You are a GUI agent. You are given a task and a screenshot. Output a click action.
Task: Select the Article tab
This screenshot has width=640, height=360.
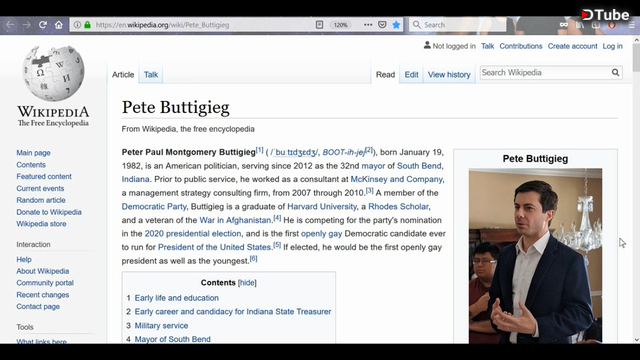tap(123, 75)
